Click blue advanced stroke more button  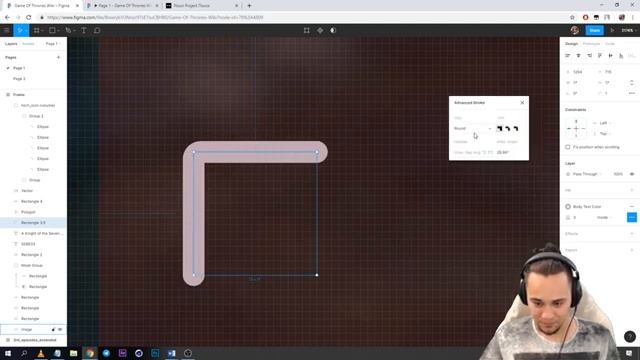(631, 218)
